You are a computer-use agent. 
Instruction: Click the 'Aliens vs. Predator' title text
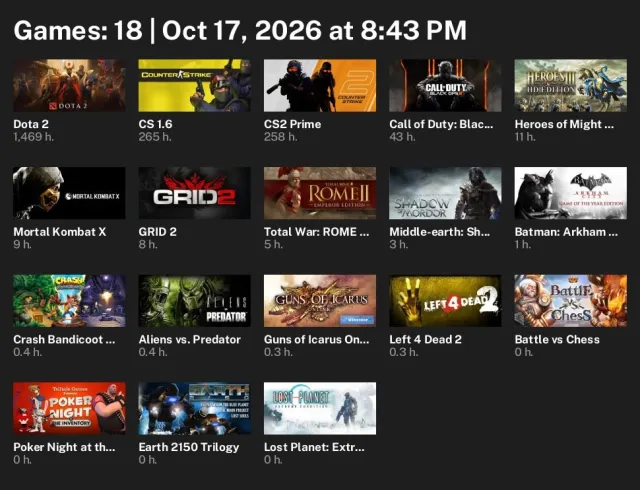[190, 340]
